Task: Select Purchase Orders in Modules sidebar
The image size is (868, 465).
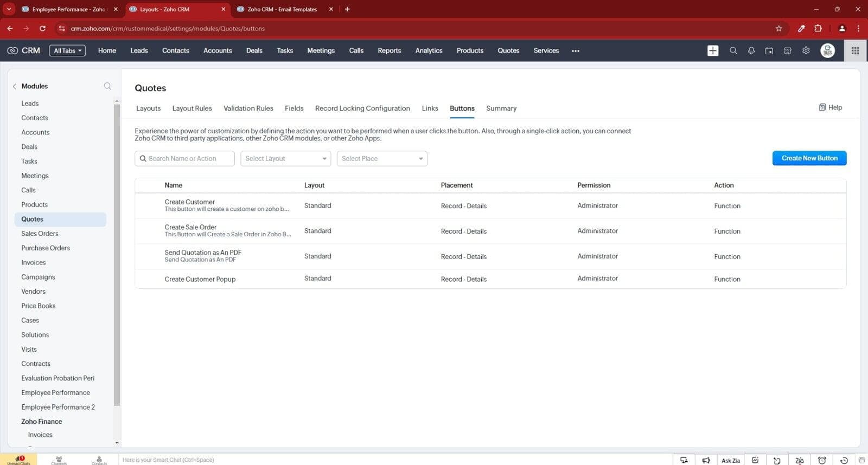Action: pos(46,248)
